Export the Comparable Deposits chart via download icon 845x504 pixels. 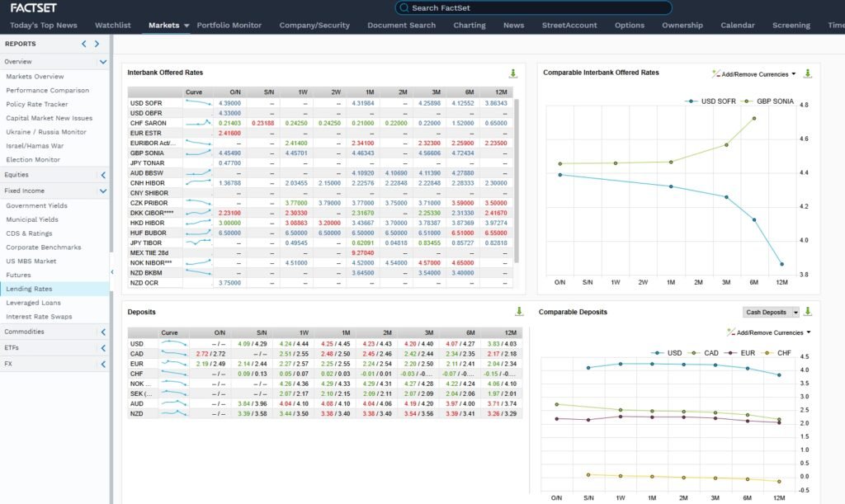(807, 312)
